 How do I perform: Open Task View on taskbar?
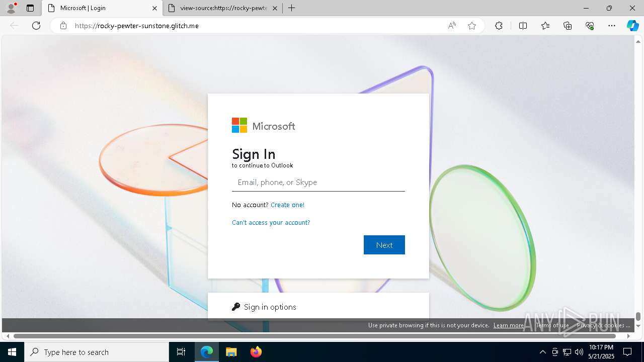[x=181, y=352]
